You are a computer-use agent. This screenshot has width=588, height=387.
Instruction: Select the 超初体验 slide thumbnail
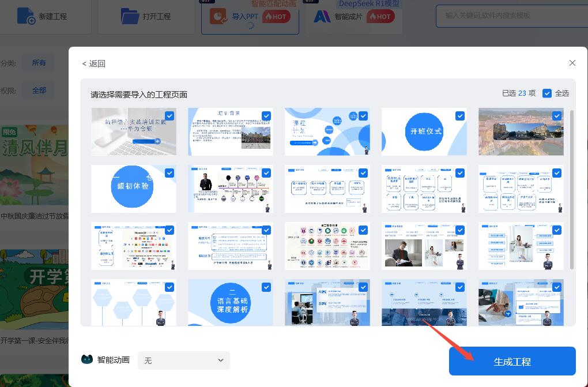(x=134, y=189)
